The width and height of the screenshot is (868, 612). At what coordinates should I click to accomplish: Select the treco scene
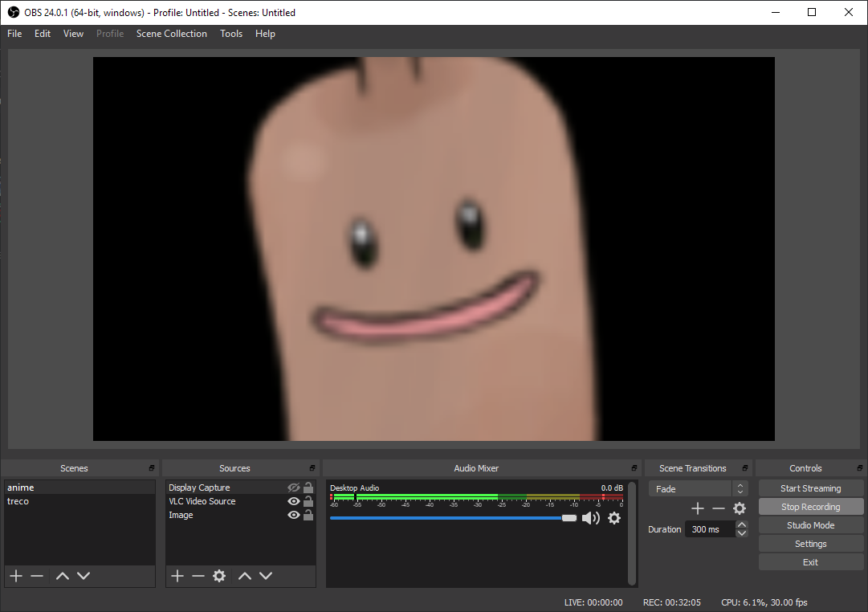(x=79, y=501)
